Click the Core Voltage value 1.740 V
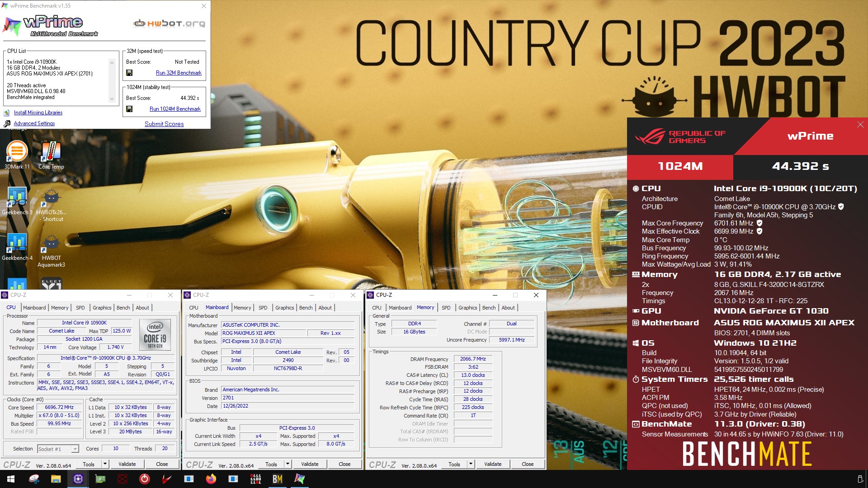Screen dimensions: 868x488 [x=115, y=347]
